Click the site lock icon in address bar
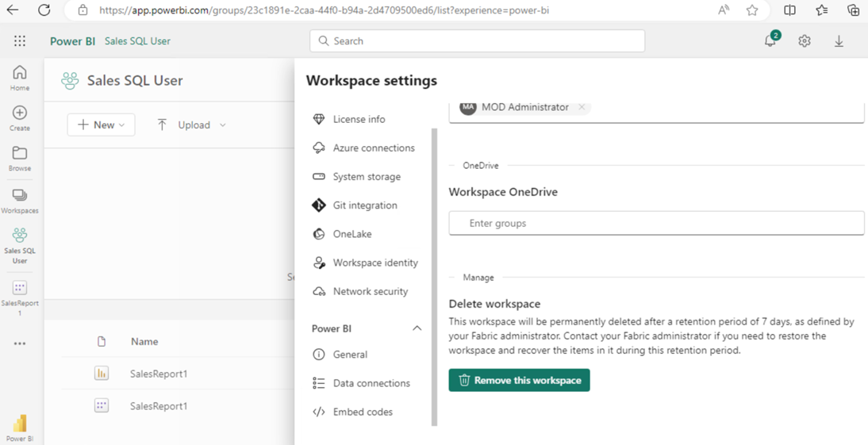Screen dimensions: 868x445 tap(83, 10)
